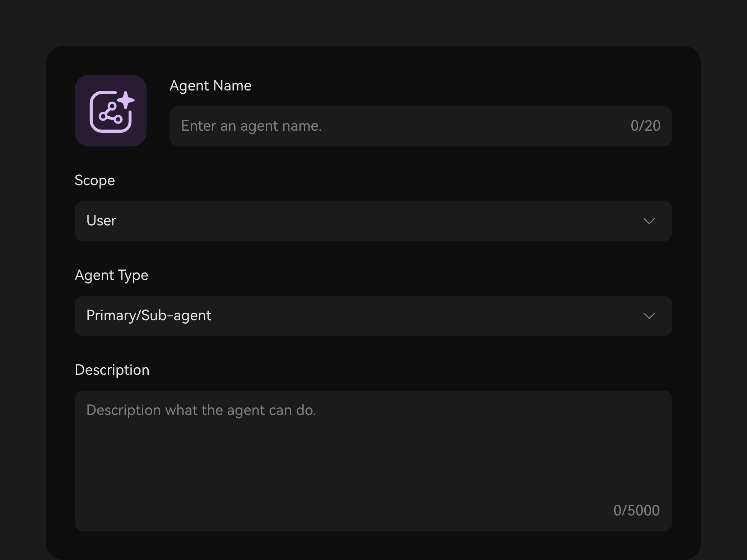Select the 'User' value in Scope
Viewport: 747px width, 560px height.
[101, 221]
